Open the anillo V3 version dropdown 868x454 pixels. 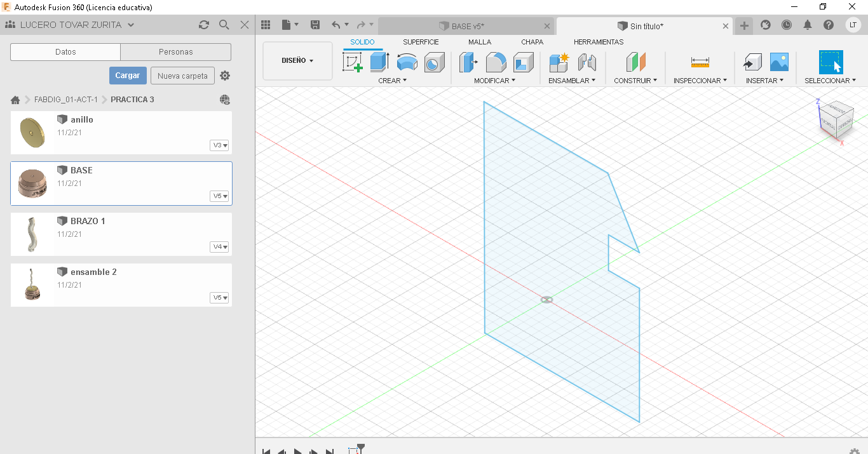click(219, 145)
